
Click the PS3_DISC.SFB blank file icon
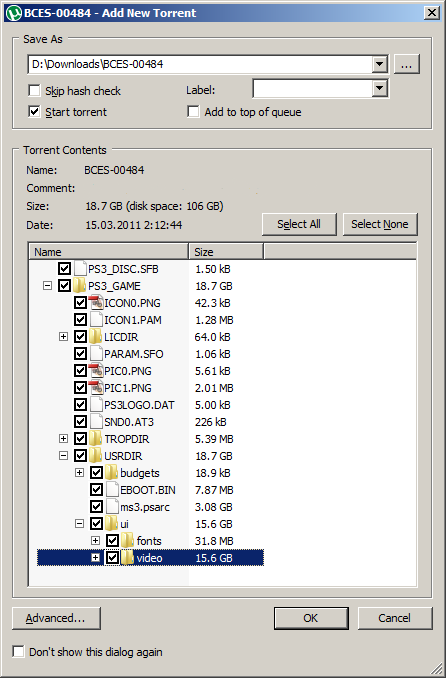pos(80,269)
